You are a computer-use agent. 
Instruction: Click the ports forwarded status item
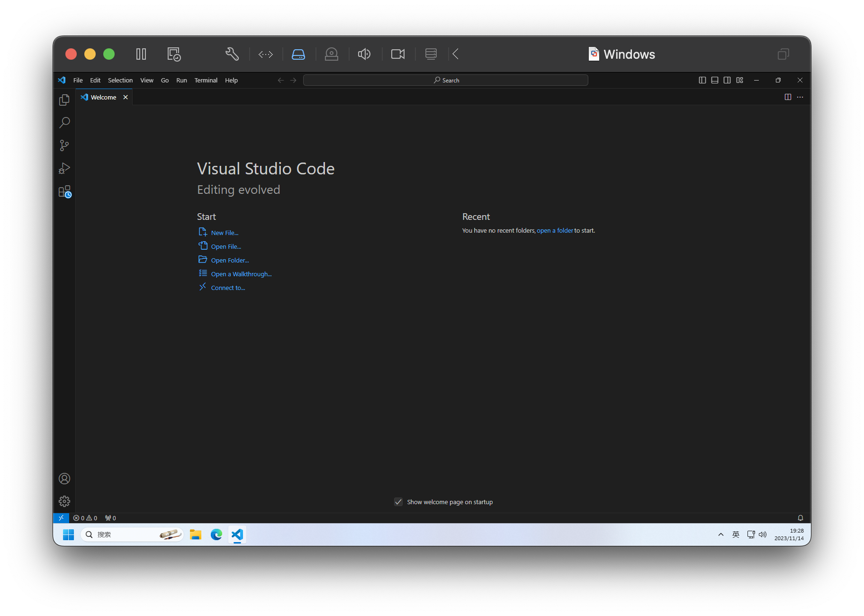(110, 518)
